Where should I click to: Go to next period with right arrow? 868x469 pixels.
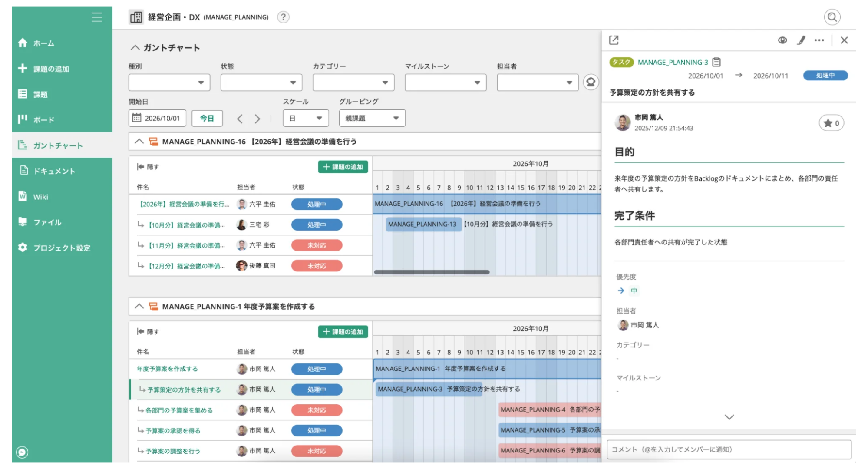257,119
